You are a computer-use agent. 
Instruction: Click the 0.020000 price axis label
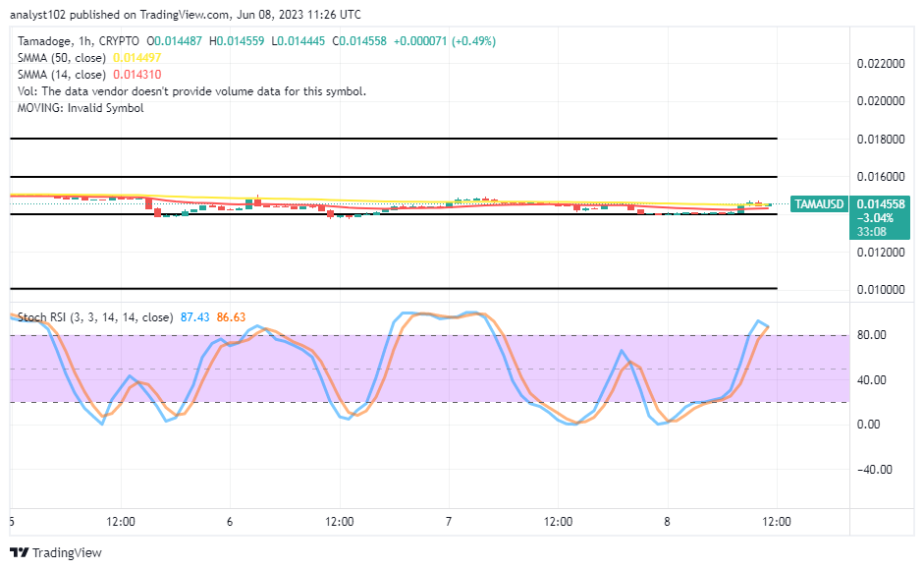881,101
